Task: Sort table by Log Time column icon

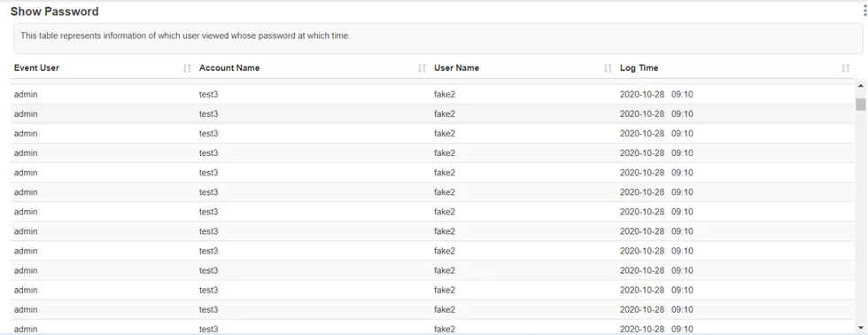Action: click(845, 68)
